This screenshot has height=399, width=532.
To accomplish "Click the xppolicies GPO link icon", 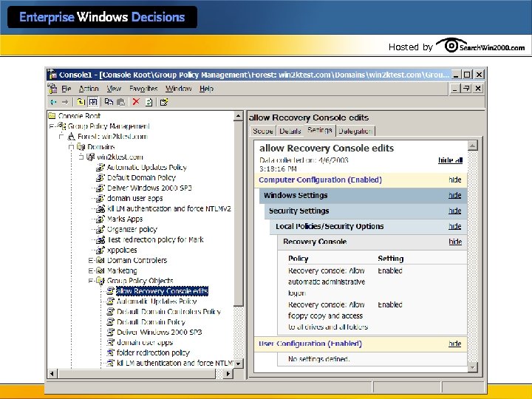I will [100, 250].
